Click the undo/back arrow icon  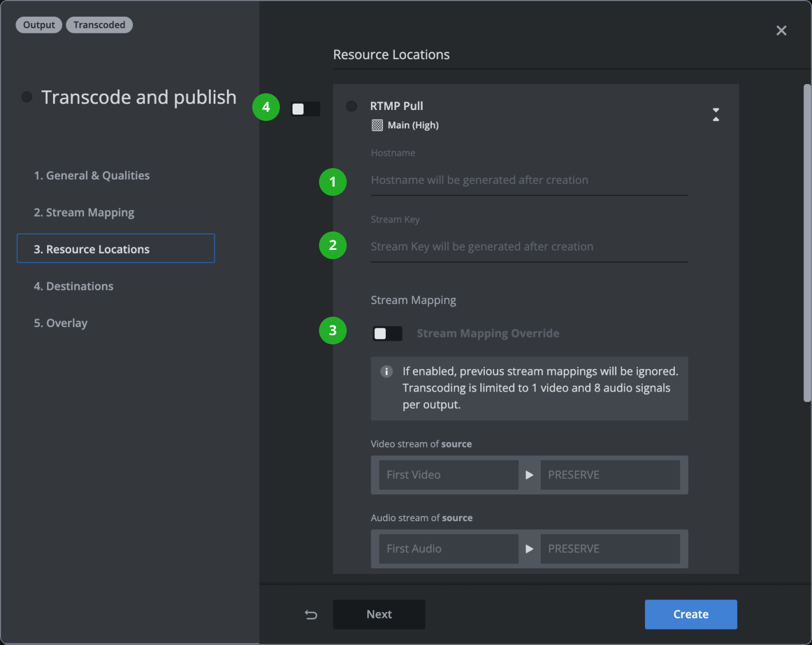[311, 614]
